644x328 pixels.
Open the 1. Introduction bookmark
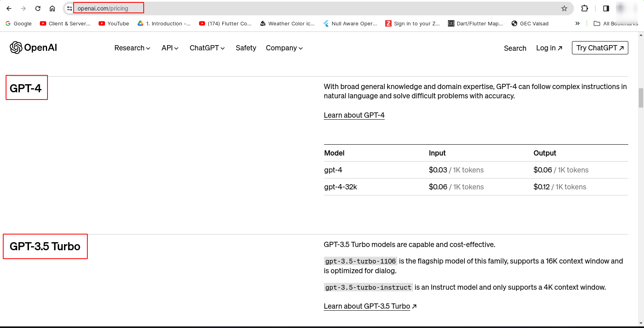coord(164,23)
